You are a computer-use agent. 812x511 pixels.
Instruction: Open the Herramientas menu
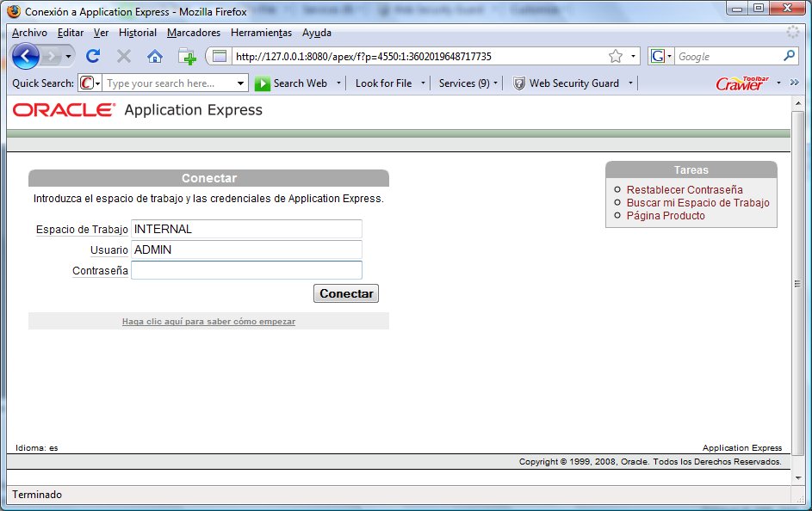pyautogui.click(x=262, y=33)
